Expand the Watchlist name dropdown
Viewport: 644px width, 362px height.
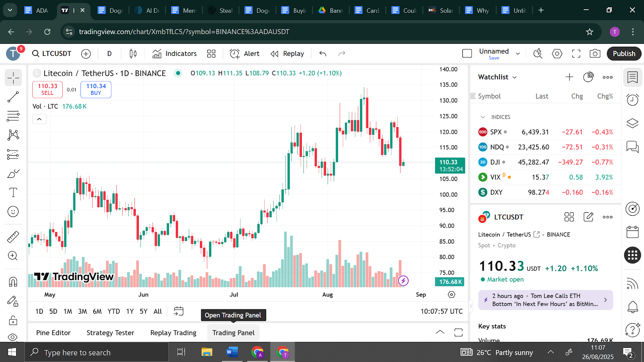497,77
